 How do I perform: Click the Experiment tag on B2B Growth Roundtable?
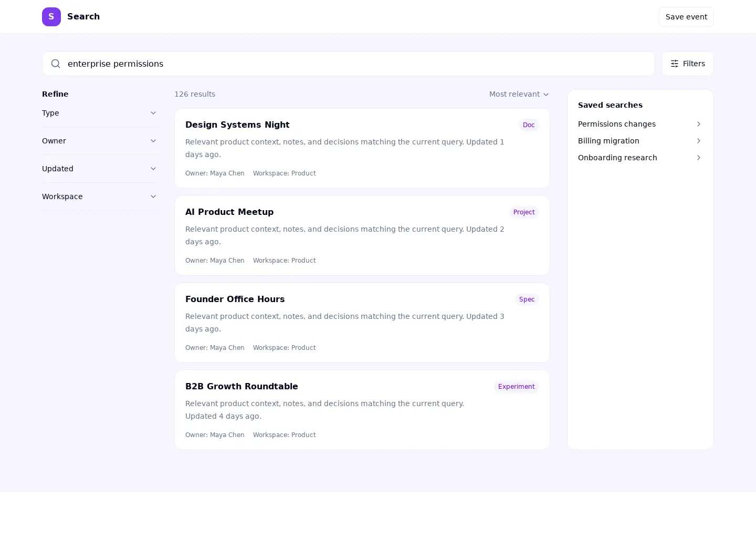(516, 387)
